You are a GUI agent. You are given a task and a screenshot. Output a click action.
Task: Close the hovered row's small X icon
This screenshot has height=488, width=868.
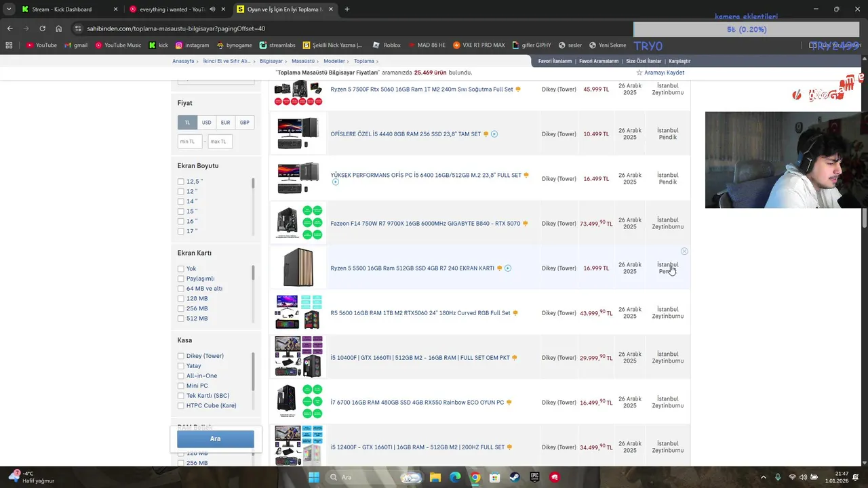pos(684,251)
